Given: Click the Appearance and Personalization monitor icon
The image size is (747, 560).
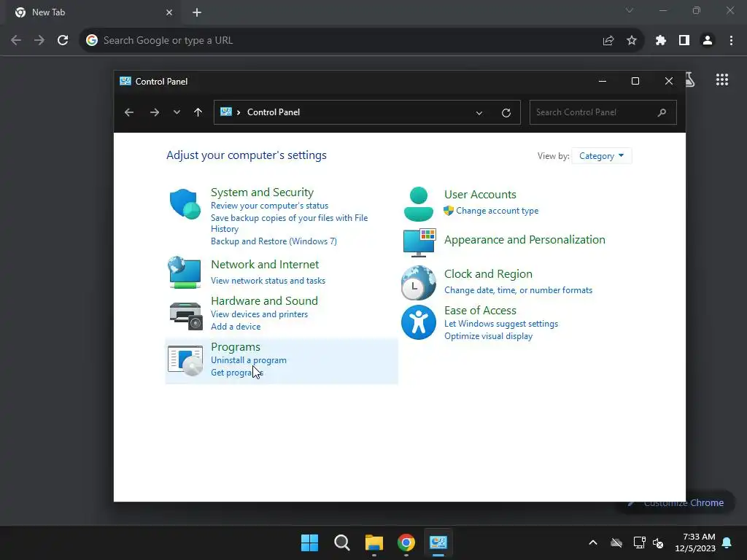Looking at the screenshot, I should (x=419, y=242).
